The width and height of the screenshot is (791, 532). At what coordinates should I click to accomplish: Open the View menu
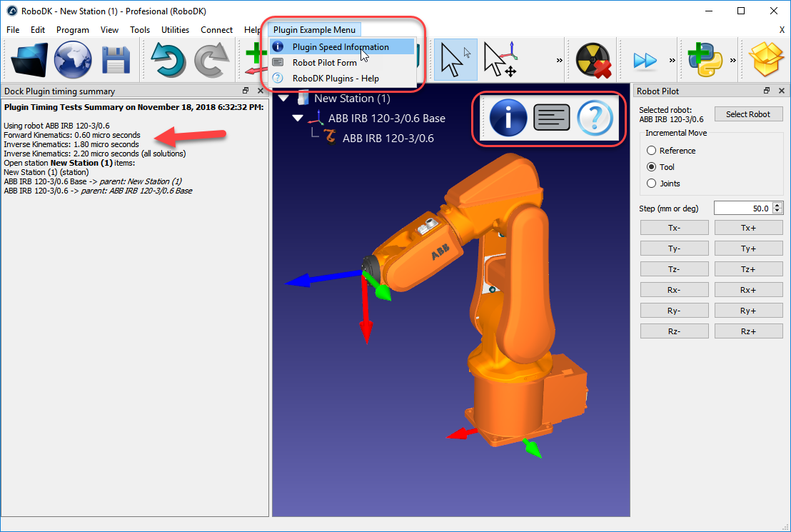[109, 30]
